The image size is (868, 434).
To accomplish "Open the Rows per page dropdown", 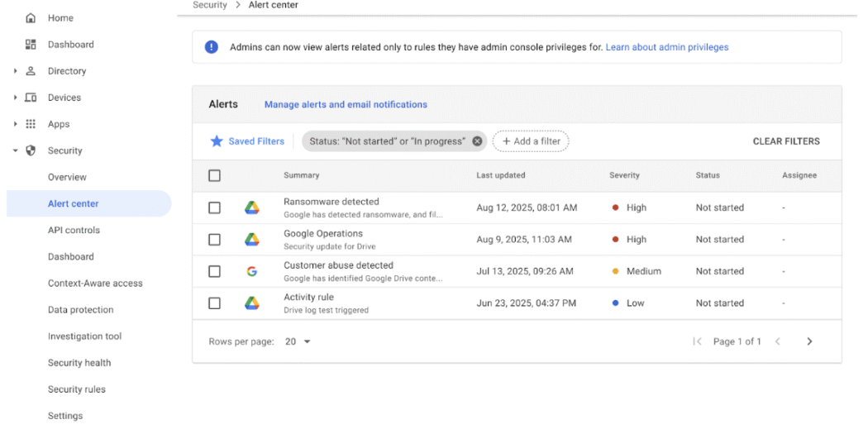I will 298,341.
